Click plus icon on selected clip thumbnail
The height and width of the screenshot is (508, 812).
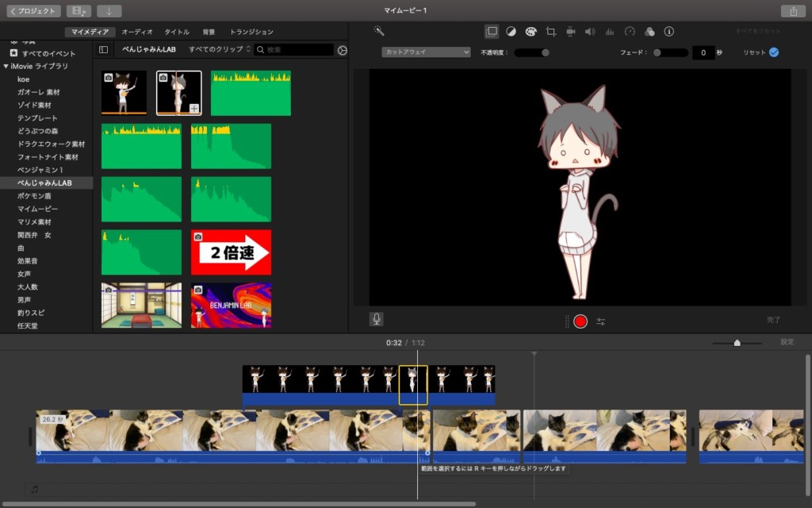tap(193, 108)
